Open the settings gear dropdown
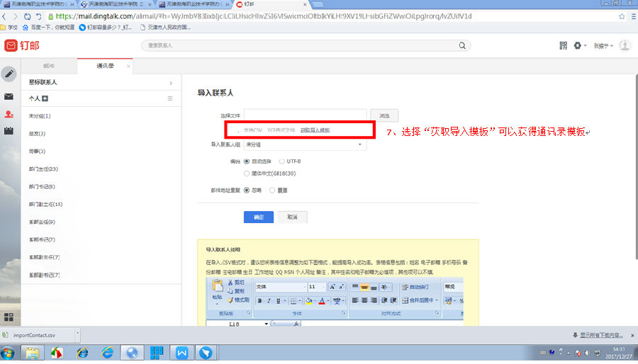The image size is (638, 364). coord(581,45)
